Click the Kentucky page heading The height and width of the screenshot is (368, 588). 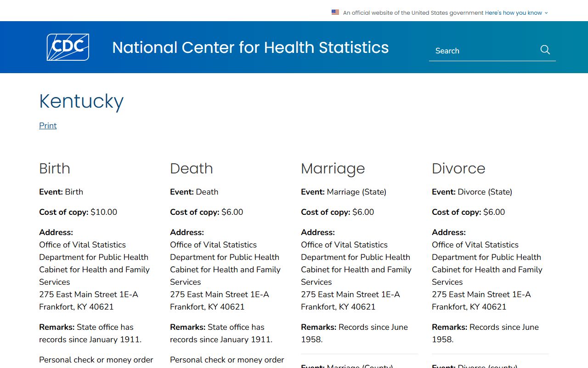pyautogui.click(x=81, y=101)
